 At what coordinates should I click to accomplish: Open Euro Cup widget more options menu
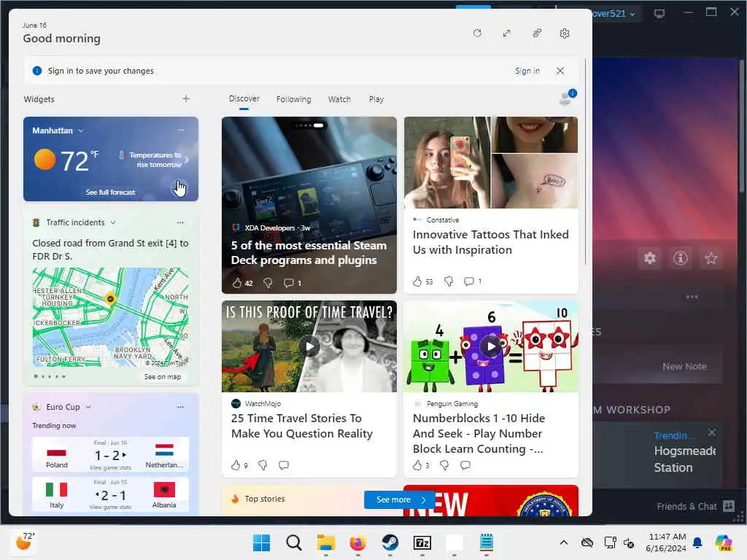coord(180,407)
